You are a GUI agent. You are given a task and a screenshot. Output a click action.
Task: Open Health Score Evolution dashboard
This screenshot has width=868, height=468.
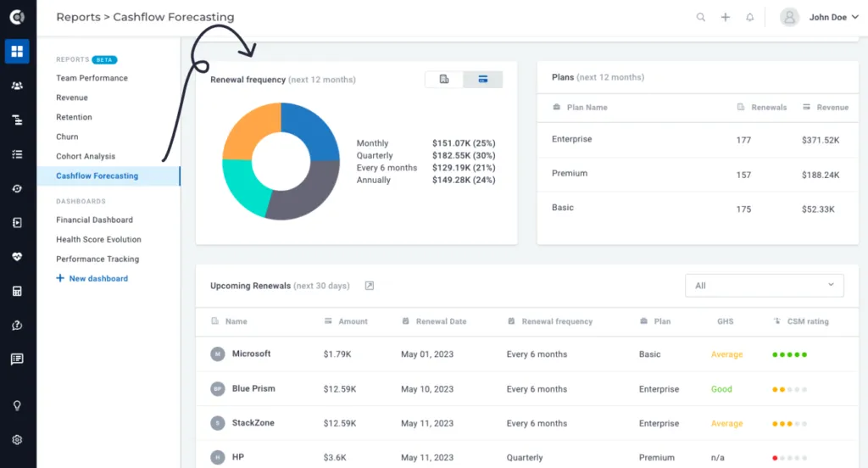point(98,239)
